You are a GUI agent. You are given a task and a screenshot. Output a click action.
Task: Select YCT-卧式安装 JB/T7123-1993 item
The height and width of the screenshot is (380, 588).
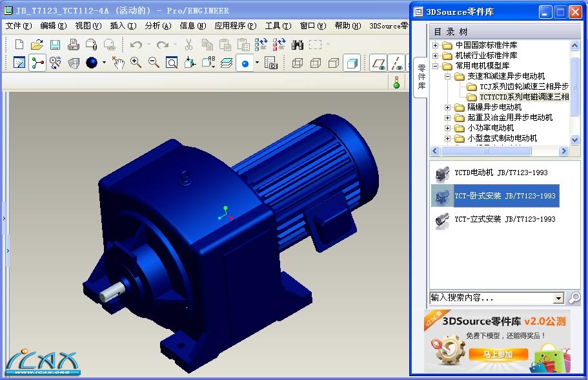(495, 196)
